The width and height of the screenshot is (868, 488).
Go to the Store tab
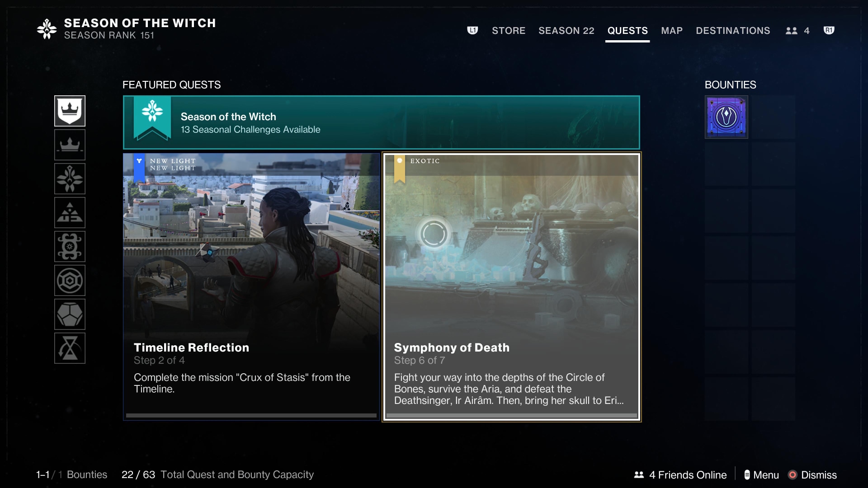(x=509, y=31)
